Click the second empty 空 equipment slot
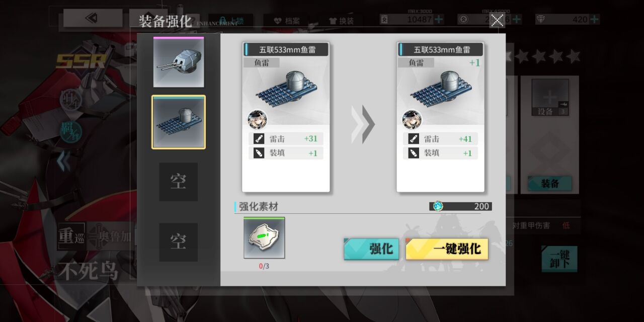Viewport: 644px width, 322px height. (179, 242)
